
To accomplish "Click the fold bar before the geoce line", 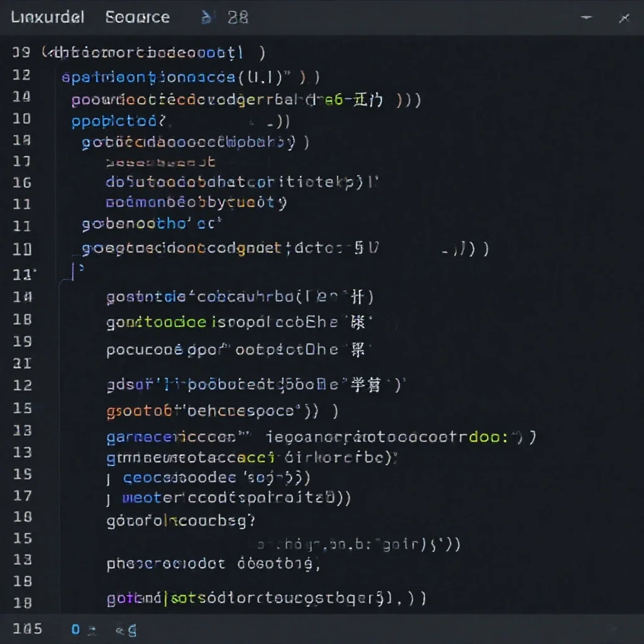I will point(108,479).
